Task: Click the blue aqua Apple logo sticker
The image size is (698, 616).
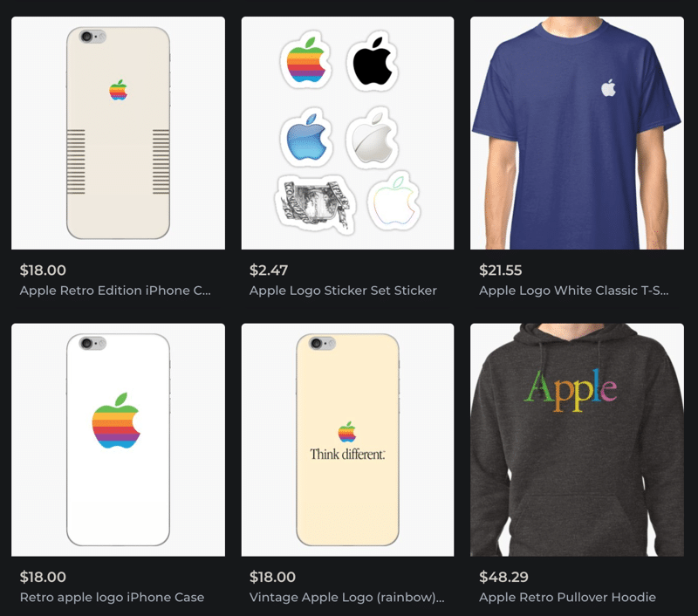Action: click(307, 138)
